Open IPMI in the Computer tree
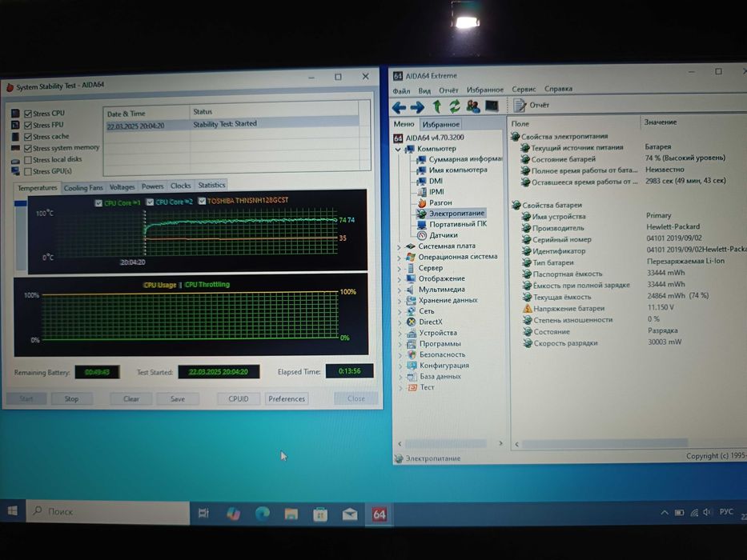The height and width of the screenshot is (560, 747). 431,192
